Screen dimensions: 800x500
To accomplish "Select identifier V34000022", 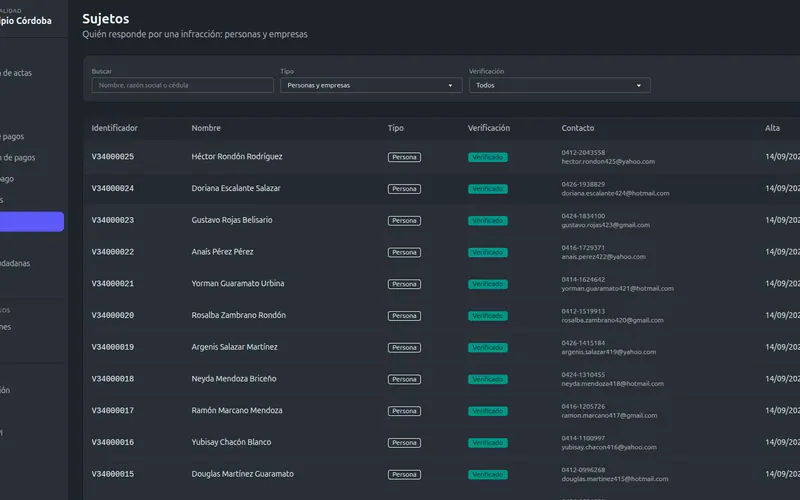I will (113, 252).
